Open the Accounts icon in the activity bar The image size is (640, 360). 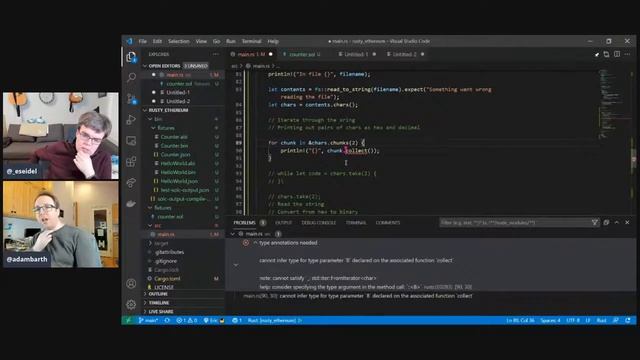coord(131,283)
